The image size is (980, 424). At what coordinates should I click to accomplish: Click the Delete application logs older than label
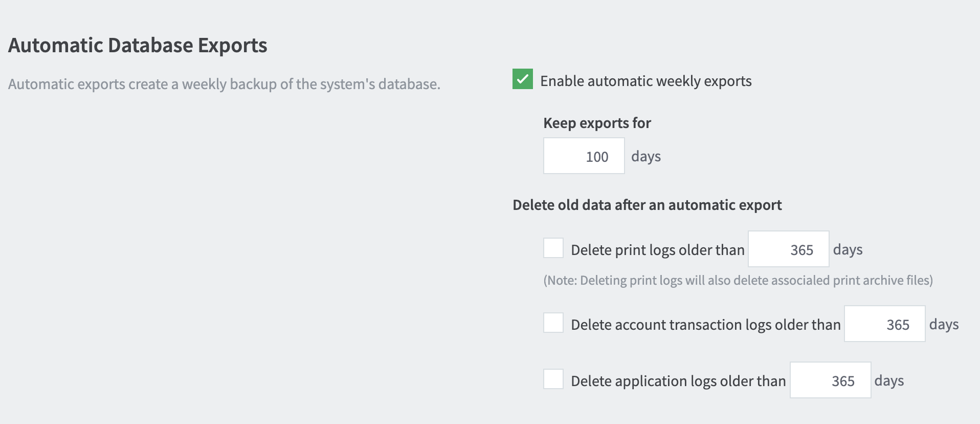(678, 381)
